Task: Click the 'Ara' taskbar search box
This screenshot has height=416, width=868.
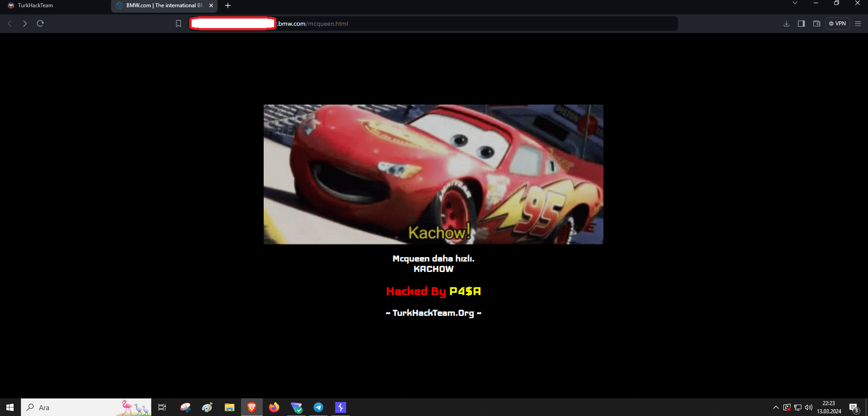Action: tap(86, 407)
